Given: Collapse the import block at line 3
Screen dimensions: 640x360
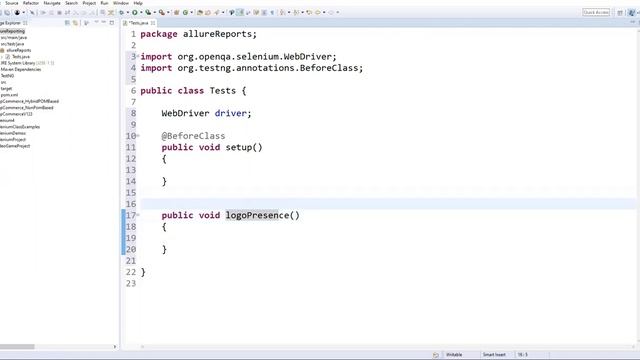Looking at the screenshot, I should coord(138,56).
